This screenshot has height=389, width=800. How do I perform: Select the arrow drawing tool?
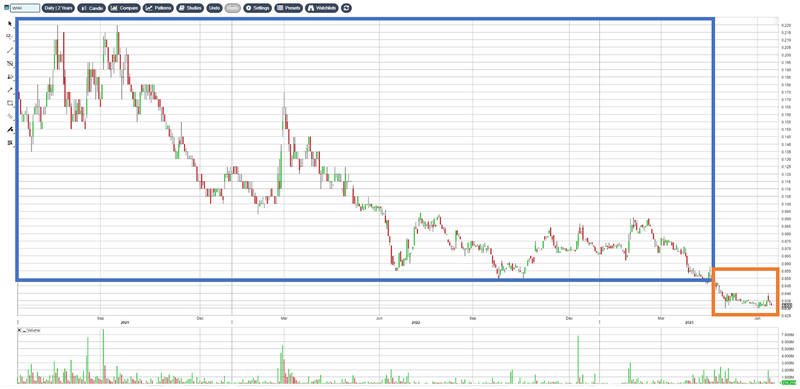[9, 90]
